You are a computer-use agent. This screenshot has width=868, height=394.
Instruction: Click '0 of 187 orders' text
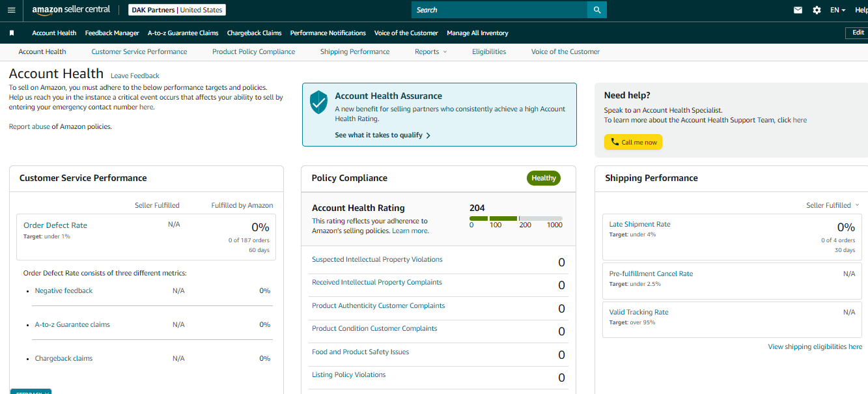point(249,240)
